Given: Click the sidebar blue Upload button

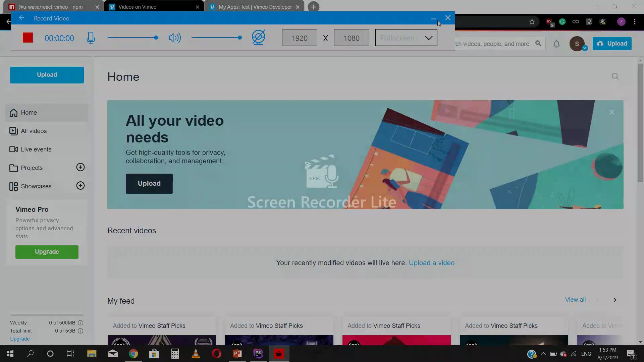Looking at the screenshot, I should click(x=47, y=75).
